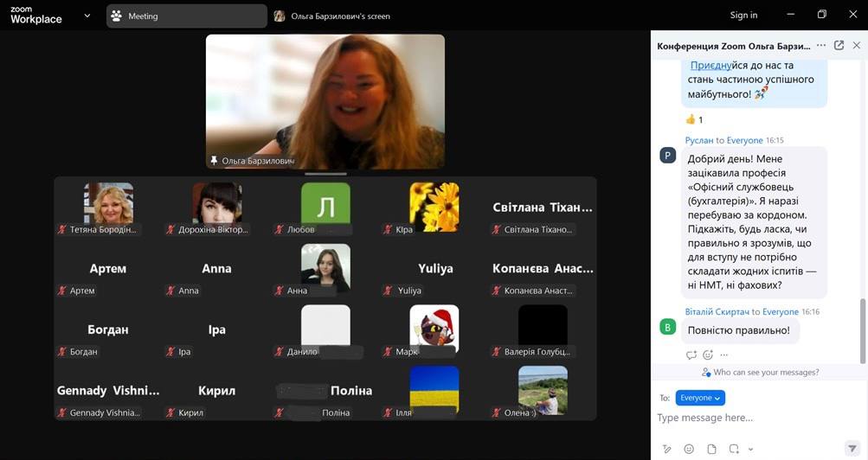Click the Sign in button

[743, 15]
